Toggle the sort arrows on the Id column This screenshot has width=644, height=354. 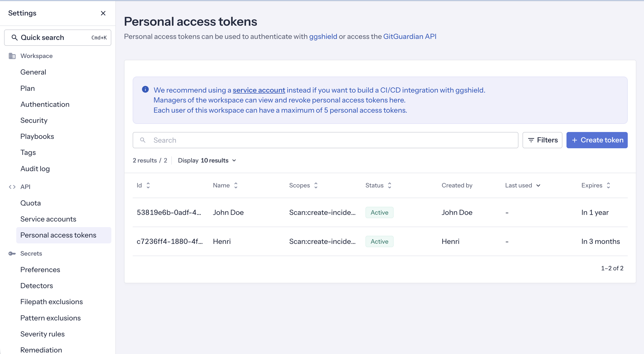click(148, 185)
